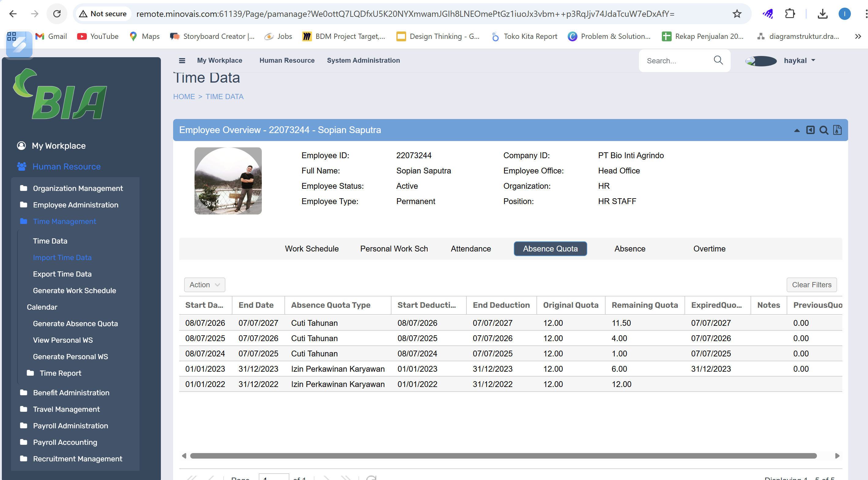
Task: Click the document export icon in the panel header
Action: [x=837, y=130]
